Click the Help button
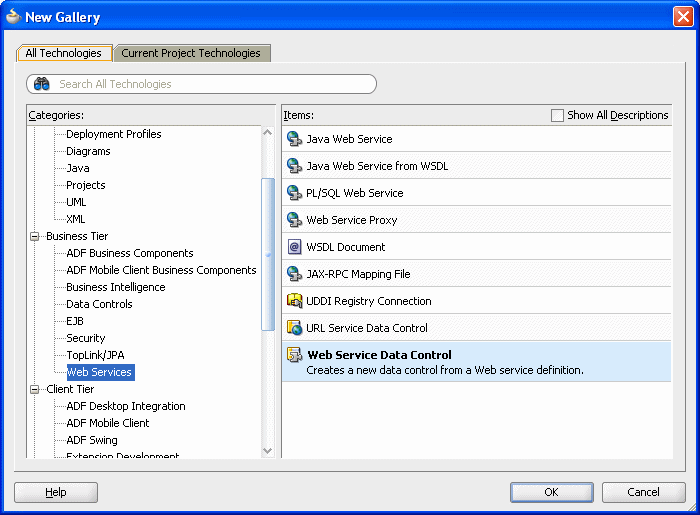 pos(56,492)
